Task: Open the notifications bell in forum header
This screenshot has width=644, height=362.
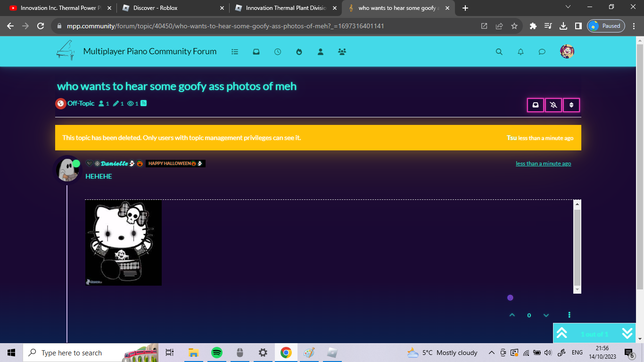Action: click(520, 52)
